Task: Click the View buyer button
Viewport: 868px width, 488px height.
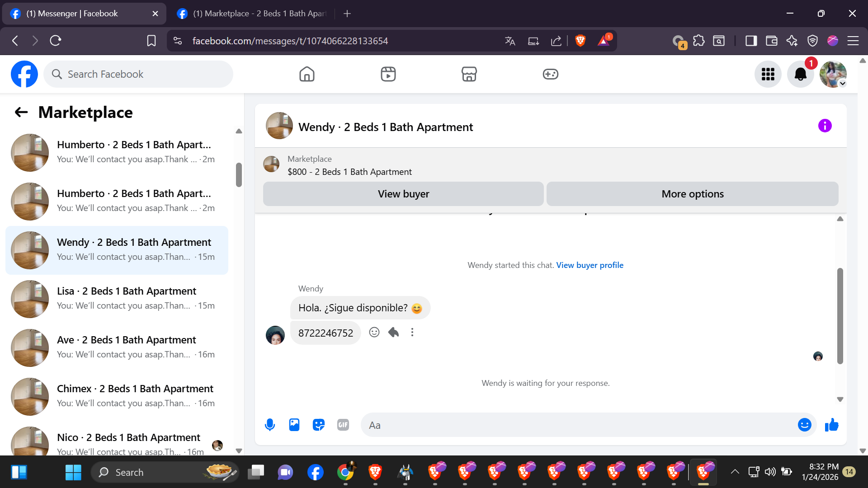Action: click(403, 194)
